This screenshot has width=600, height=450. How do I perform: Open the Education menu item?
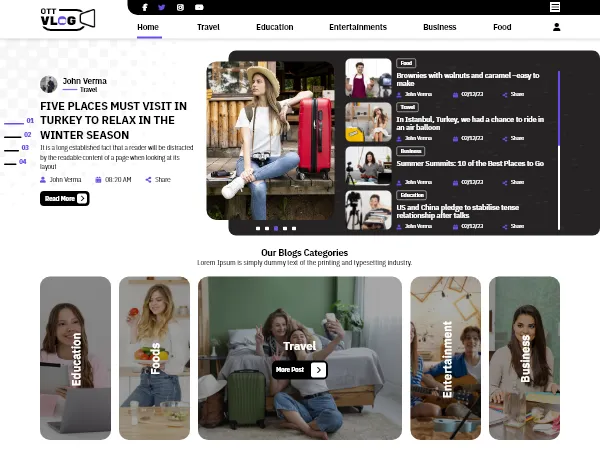click(x=275, y=27)
